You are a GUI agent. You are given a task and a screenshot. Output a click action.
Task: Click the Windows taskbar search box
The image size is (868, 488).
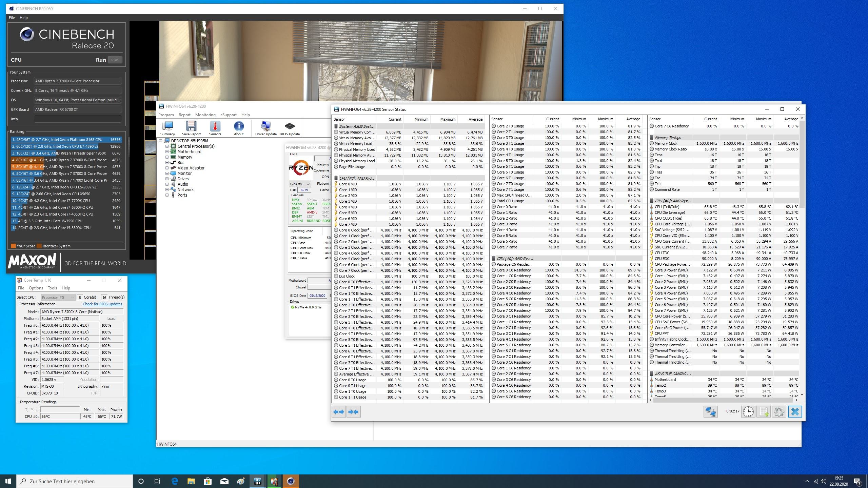tap(75, 481)
